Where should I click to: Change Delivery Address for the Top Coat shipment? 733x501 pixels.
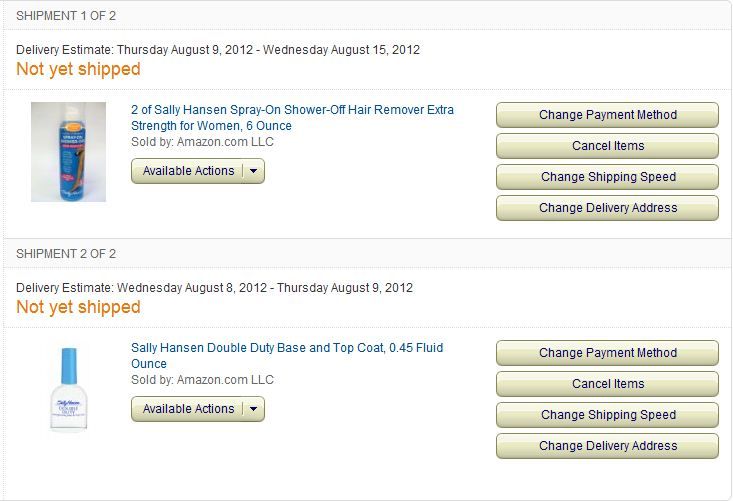pyautogui.click(x=607, y=446)
